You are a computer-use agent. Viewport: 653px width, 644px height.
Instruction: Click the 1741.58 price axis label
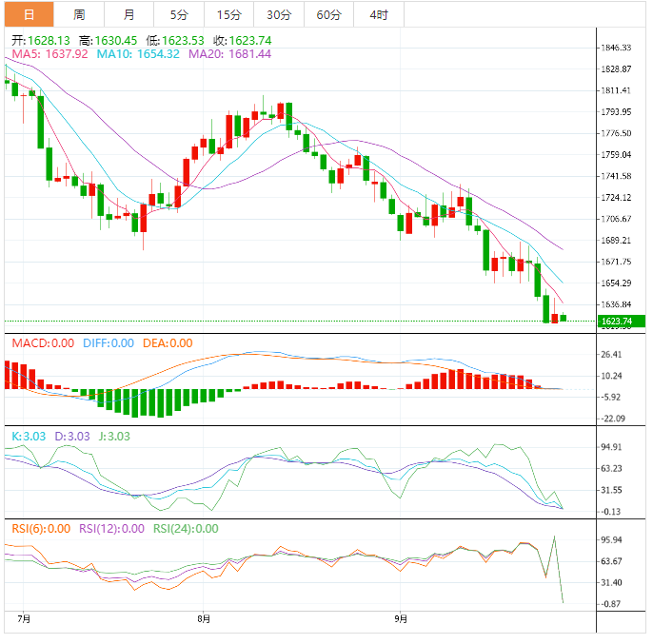[616, 176]
